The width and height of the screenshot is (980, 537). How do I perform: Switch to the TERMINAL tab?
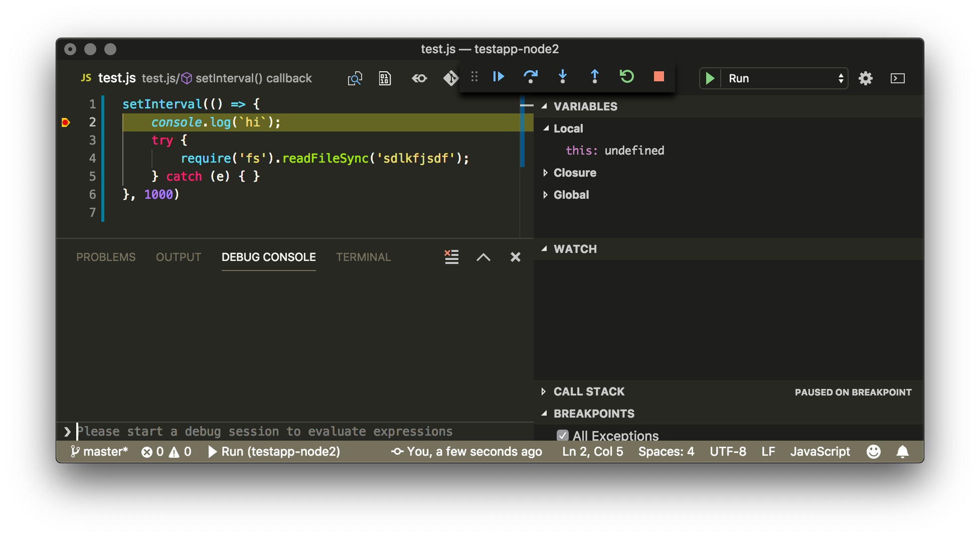click(363, 257)
